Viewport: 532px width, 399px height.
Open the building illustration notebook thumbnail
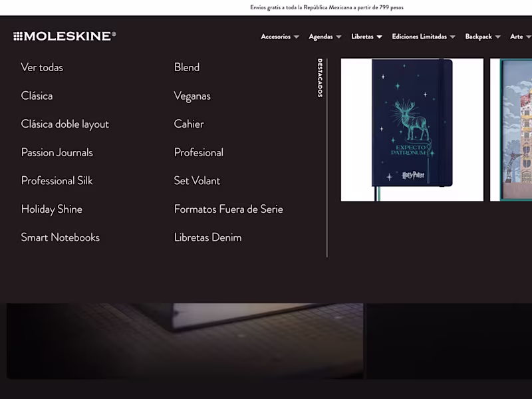[511, 130]
